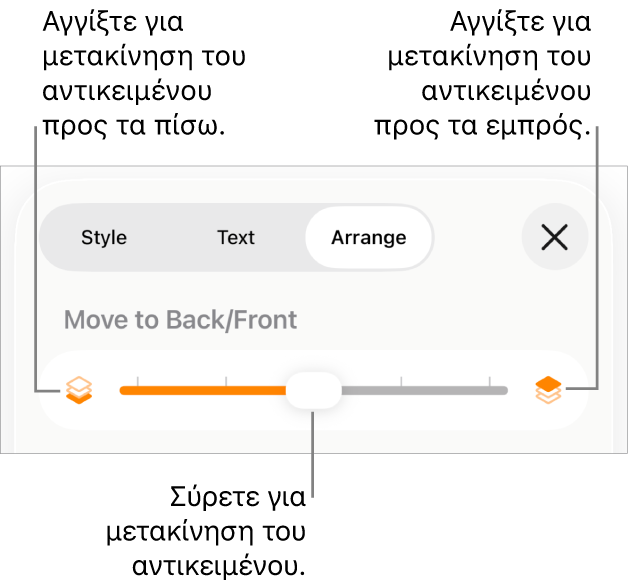Click the far left end of slider track
628x588 pixels.
pos(123,390)
